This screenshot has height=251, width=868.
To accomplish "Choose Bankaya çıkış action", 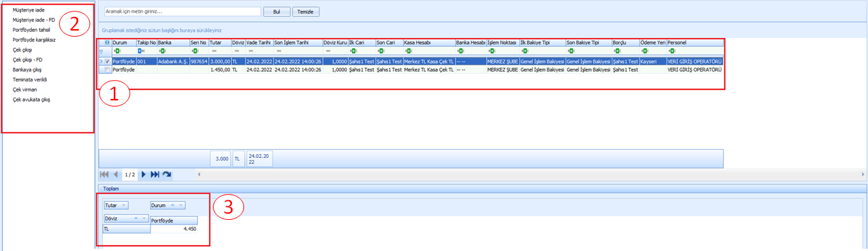I will point(27,70).
